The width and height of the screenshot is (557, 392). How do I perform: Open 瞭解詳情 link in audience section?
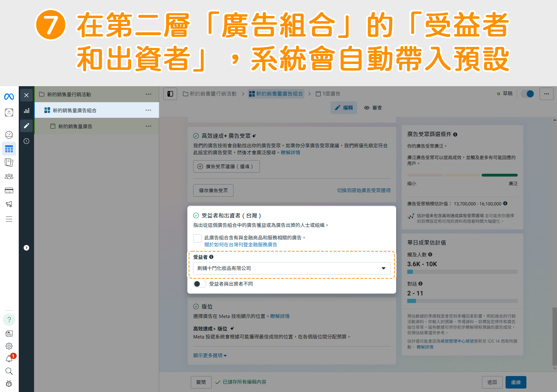tap(290, 153)
